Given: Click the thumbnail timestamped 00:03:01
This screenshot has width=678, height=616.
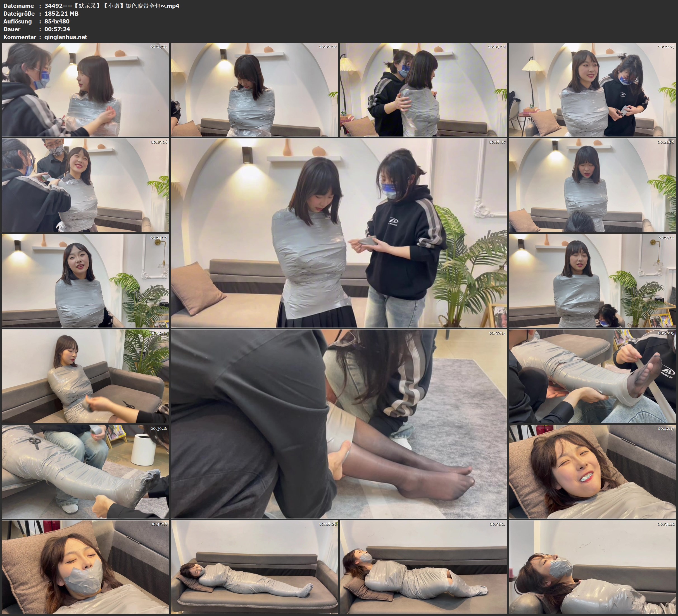Looking at the screenshot, I should [85, 89].
